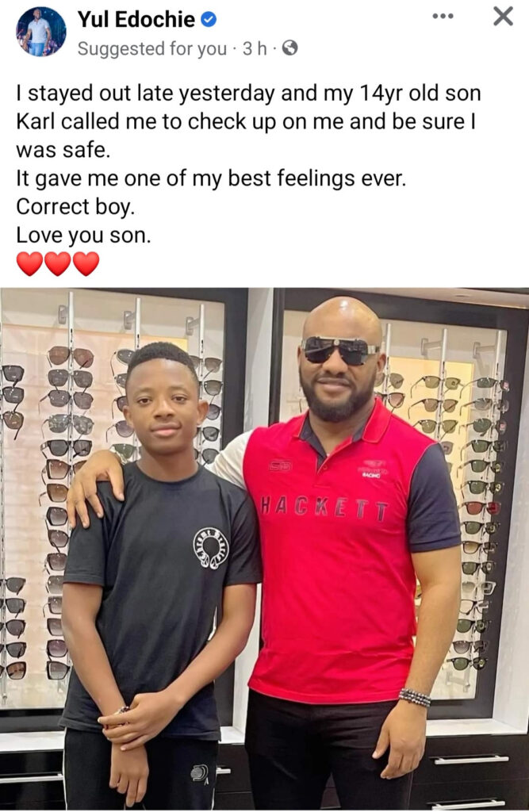Click the last red heart emoji

[86, 263]
